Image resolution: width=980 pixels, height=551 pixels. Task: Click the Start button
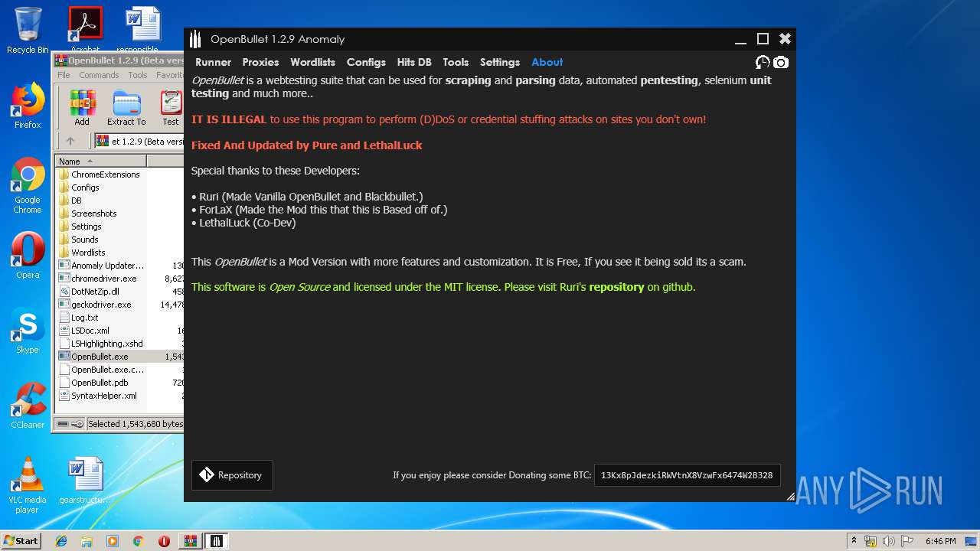tap(21, 541)
